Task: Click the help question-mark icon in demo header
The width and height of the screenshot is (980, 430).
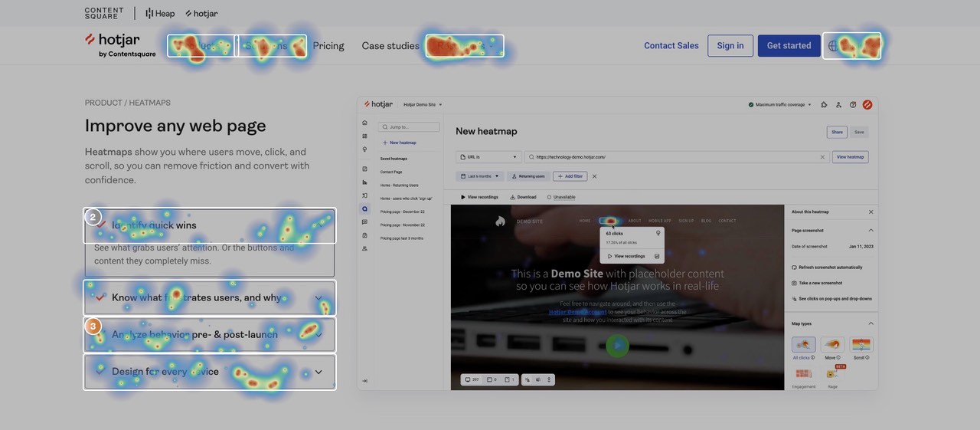Action: click(853, 104)
